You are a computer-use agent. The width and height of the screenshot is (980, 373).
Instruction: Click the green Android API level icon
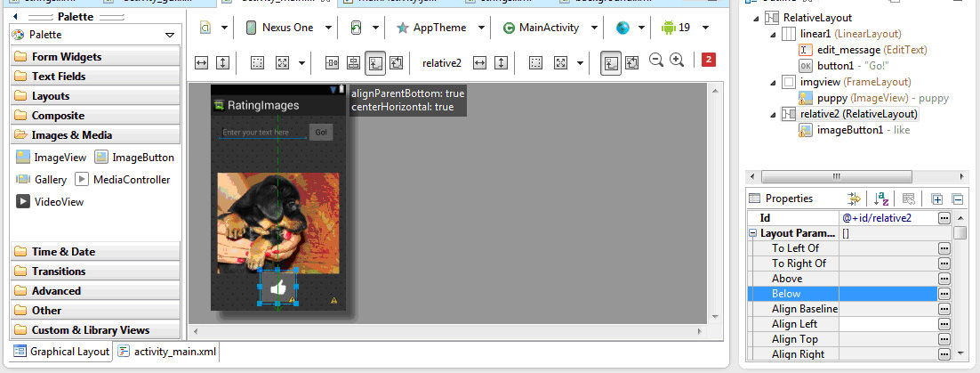[x=669, y=28]
